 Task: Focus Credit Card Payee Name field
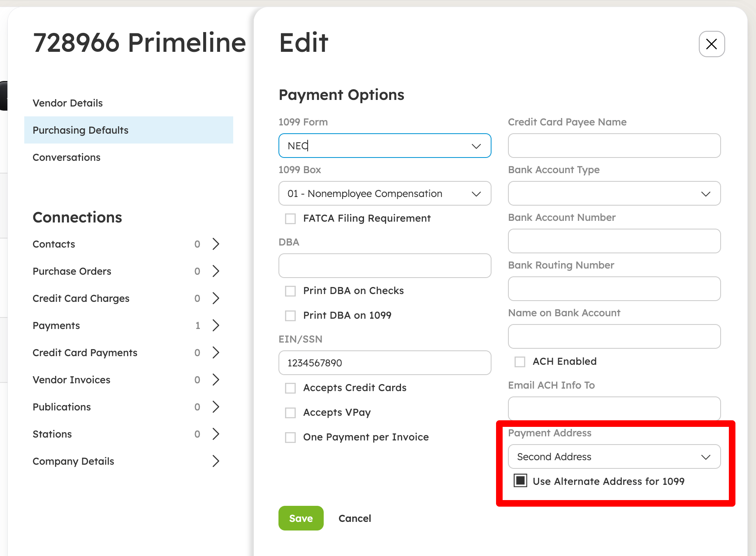[x=615, y=146]
